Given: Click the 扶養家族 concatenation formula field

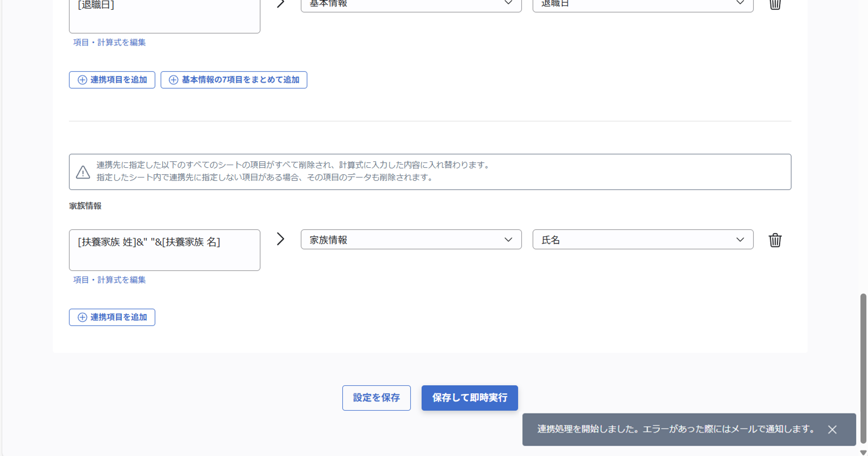Looking at the screenshot, I should coord(165,250).
